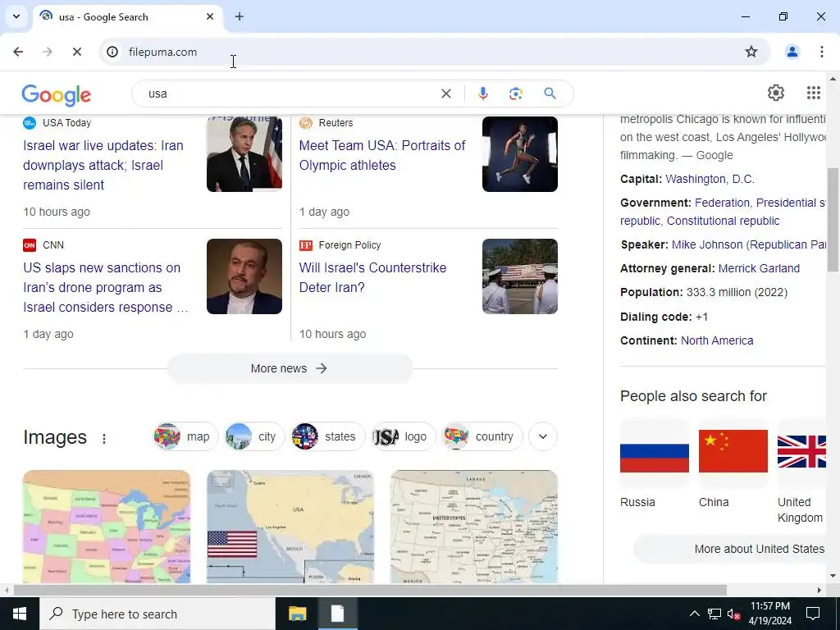The height and width of the screenshot is (630, 840).
Task: Open 'Will Israel's Counterstrike Deter Iran?' article
Action: click(x=372, y=277)
